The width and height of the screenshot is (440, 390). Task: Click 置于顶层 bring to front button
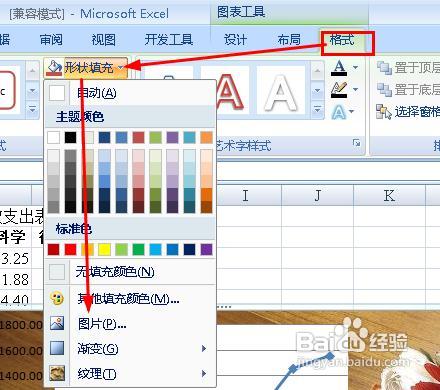coord(408,68)
